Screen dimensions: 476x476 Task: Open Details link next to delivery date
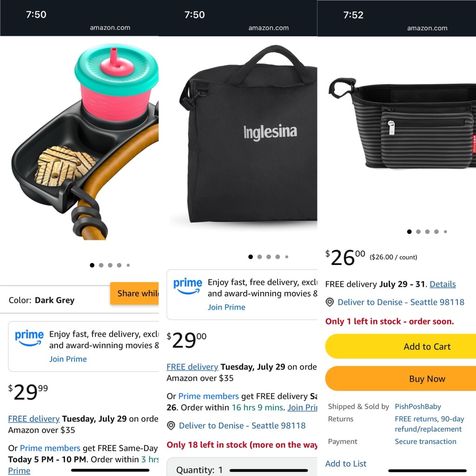[x=443, y=284]
